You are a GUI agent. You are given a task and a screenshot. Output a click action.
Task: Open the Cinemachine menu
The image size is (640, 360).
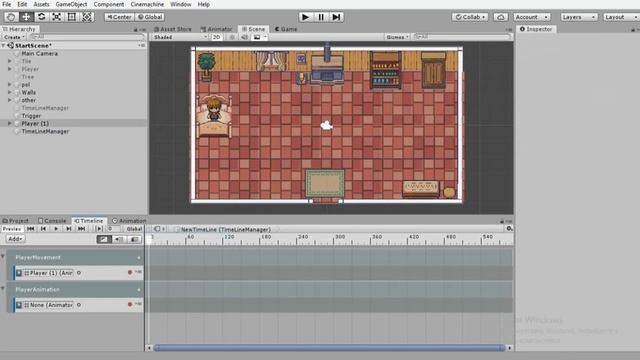(147, 4)
